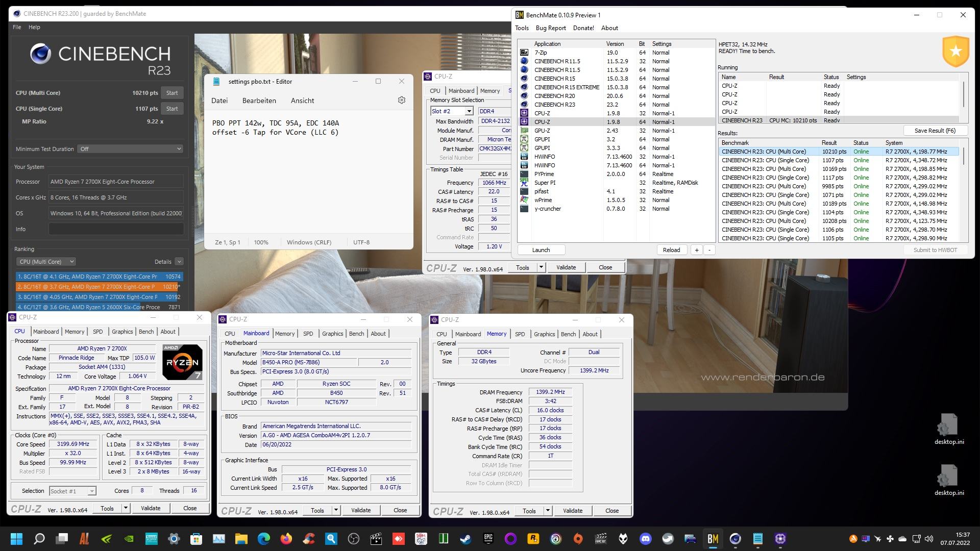Click the y-cruncher icon in BenchMate list

tap(524, 209)
